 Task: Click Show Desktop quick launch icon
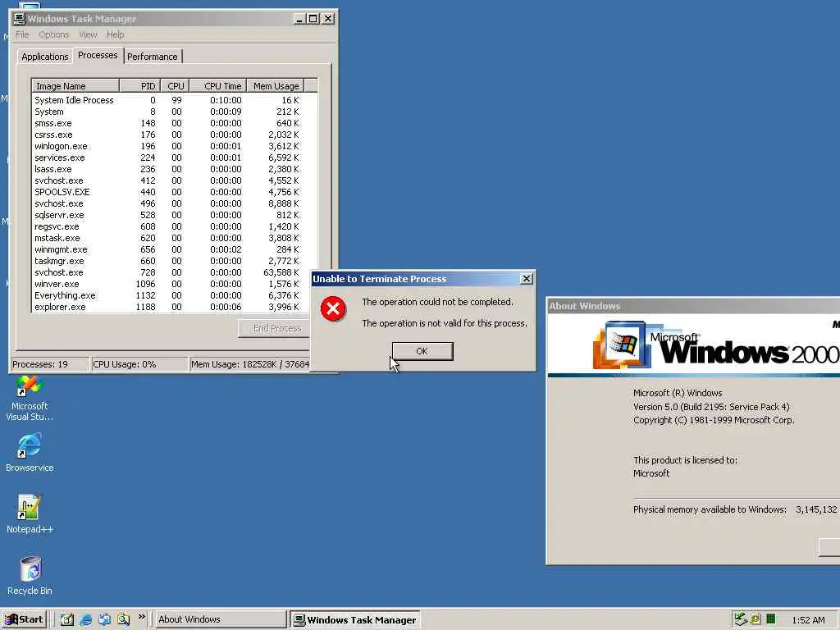[x=66, y=619]
